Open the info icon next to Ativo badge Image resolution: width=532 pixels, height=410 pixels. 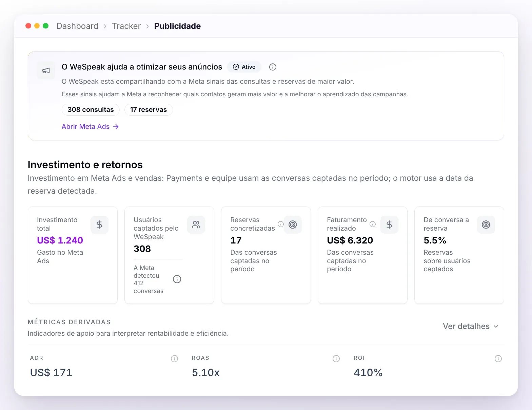pyautogui.click(x=273, y=67)
